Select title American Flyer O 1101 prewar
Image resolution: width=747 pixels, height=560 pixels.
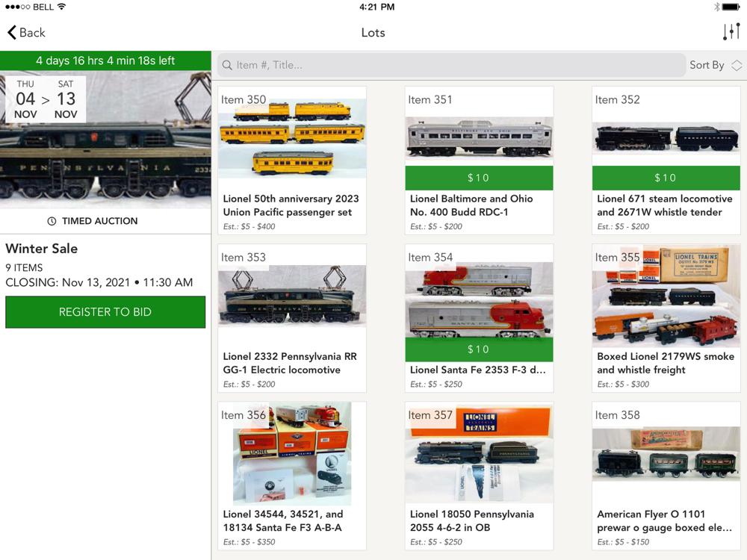pos(664,520)
